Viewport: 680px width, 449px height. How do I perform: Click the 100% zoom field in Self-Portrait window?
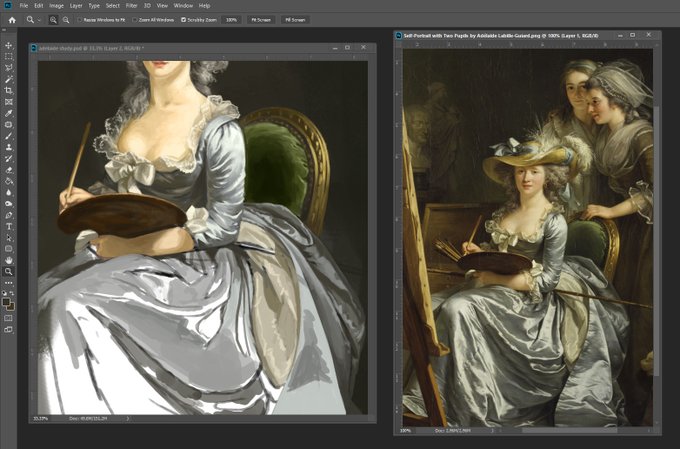[x=405, y=431]
